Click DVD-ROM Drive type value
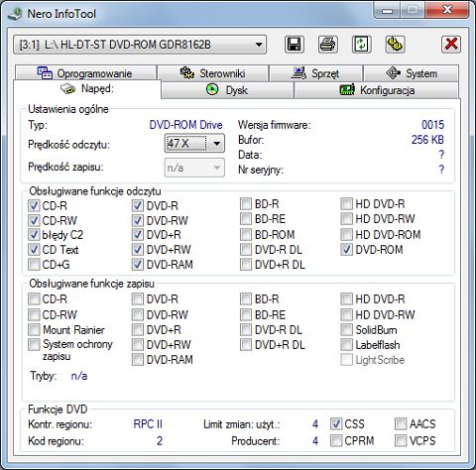476x470 pixels. pos(185,125)
